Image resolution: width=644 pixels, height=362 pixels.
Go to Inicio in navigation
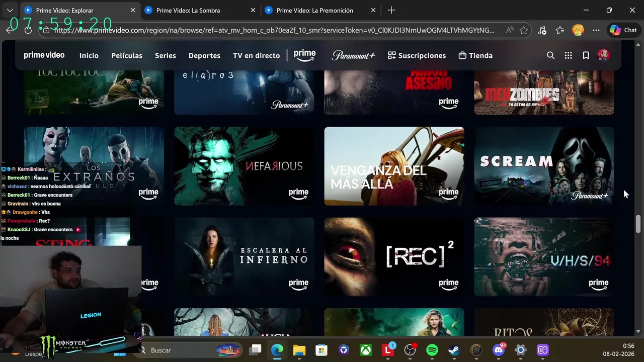(x=89, y=55)
